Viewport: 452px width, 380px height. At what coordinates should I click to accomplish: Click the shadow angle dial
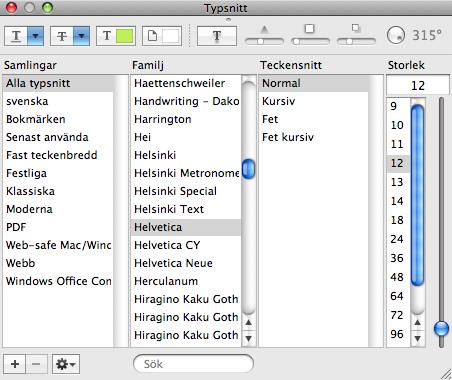(x=396, y=35)
